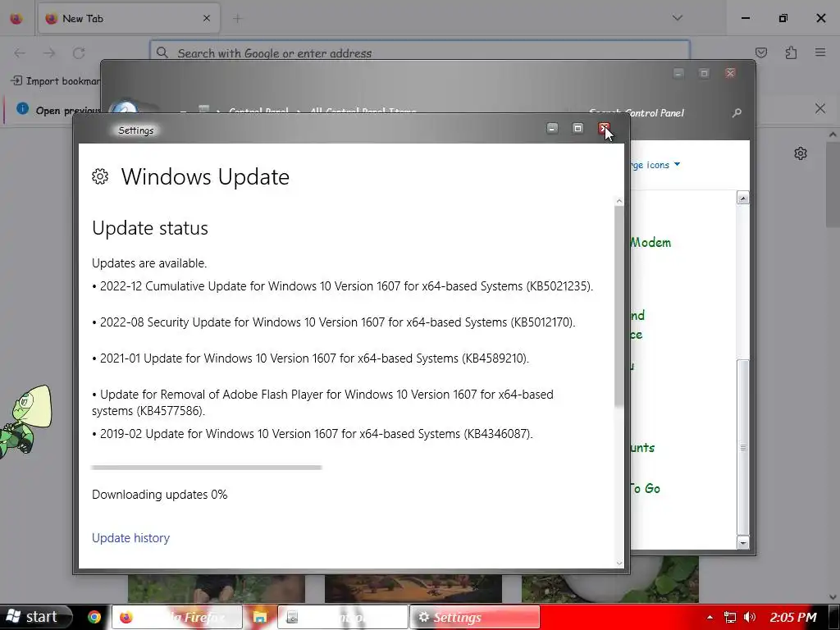Click the scroll down arrow in Settings window
This screenshot has width=840, height=630.
619,563
